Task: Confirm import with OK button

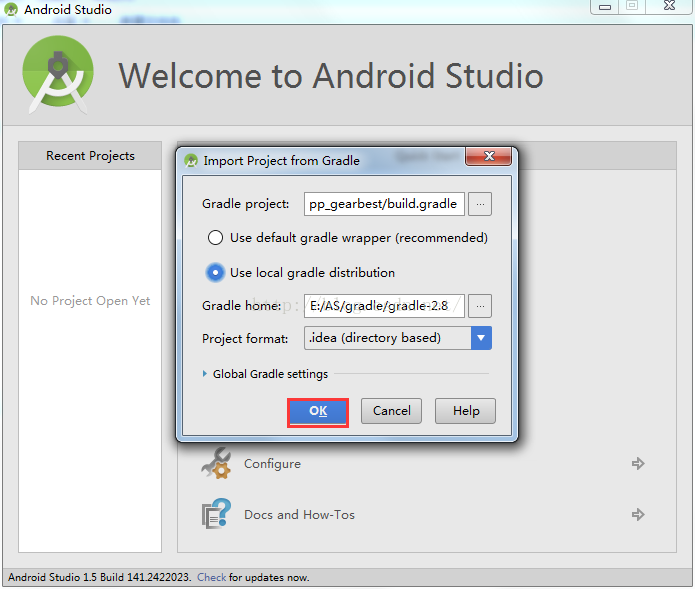Action: coord(318,411)
